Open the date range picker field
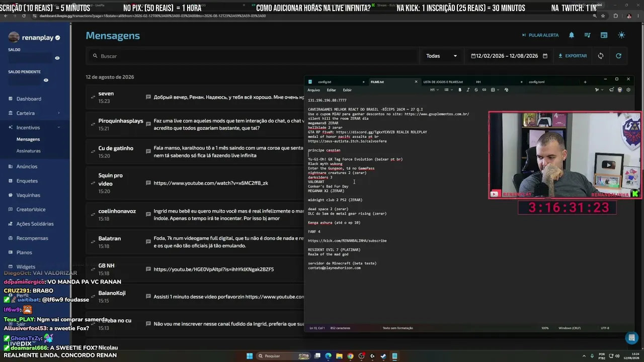644x362 pixels. (509, 56)
